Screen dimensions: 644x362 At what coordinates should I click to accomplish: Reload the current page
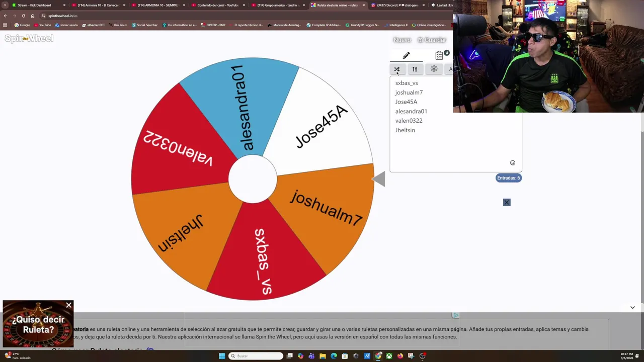(x=23, y=16)
